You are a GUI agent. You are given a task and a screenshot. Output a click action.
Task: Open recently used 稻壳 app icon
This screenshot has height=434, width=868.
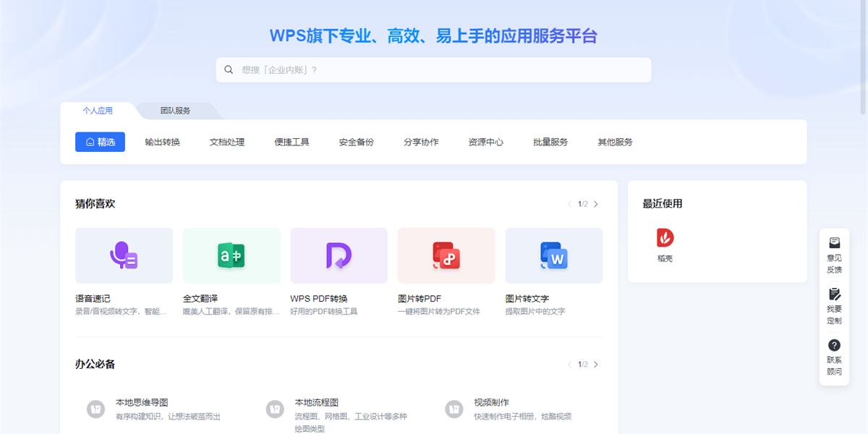click(663, 239)
